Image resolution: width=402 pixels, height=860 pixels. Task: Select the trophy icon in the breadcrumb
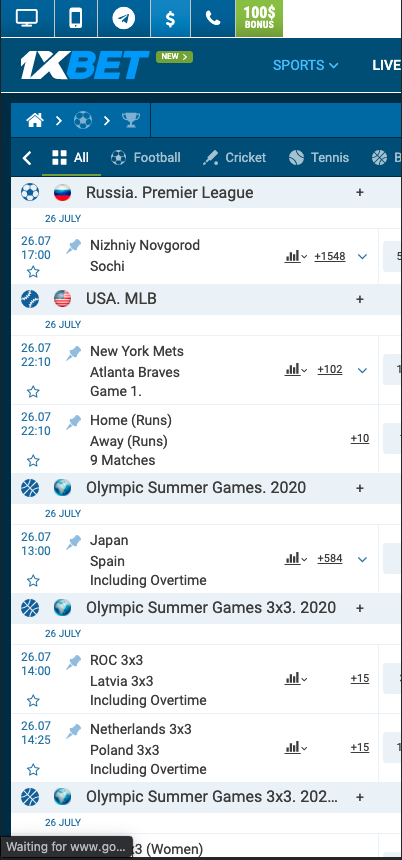(131, 120)
